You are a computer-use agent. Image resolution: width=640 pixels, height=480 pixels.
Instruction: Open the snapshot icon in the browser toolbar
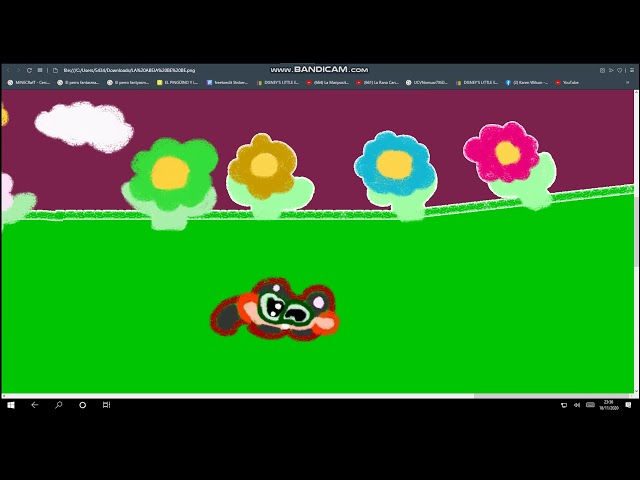point(602,70)
